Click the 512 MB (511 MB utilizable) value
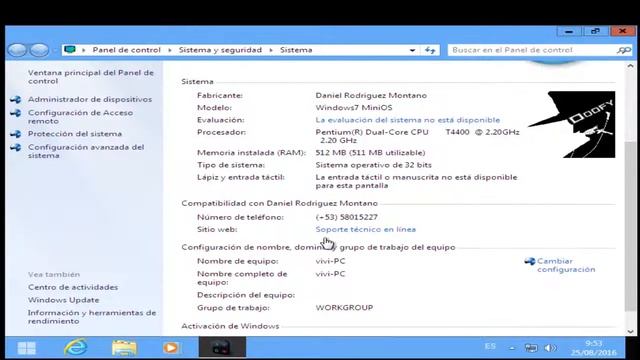This screenshot has width=640, height=360. point(370,153)
